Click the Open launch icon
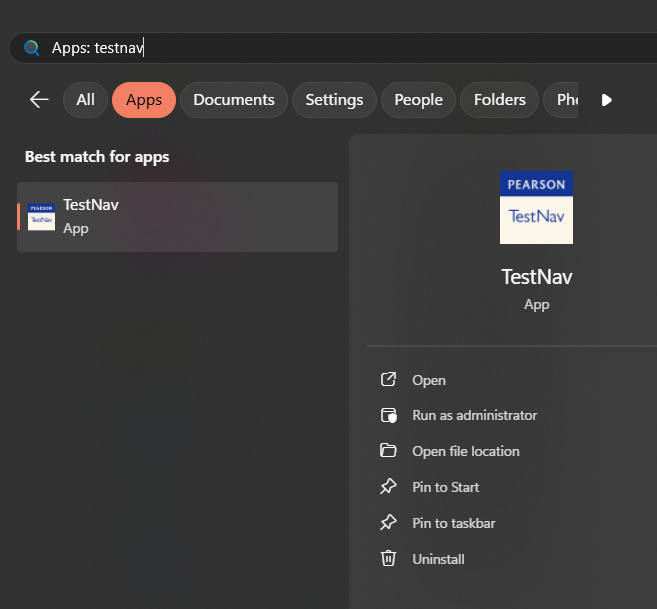 pyautogui.click(x=388, y=379)
